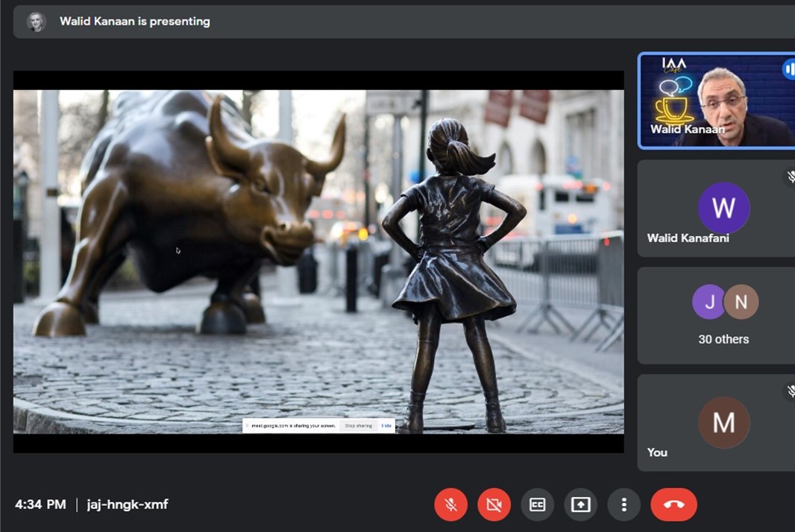Click the "Walid Kanafani" name label

(x=688, y=238)
